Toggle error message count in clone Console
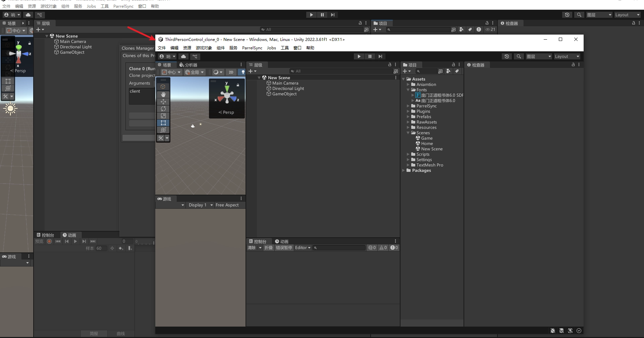The height and width of the screenshot is (338, 644). point(394,248)
